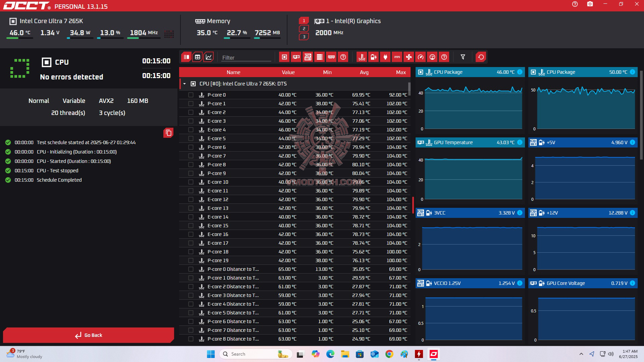Screen dimensions: 644x362
Task: Tick the P-core 19 checkbox
Action: [191, 260]
